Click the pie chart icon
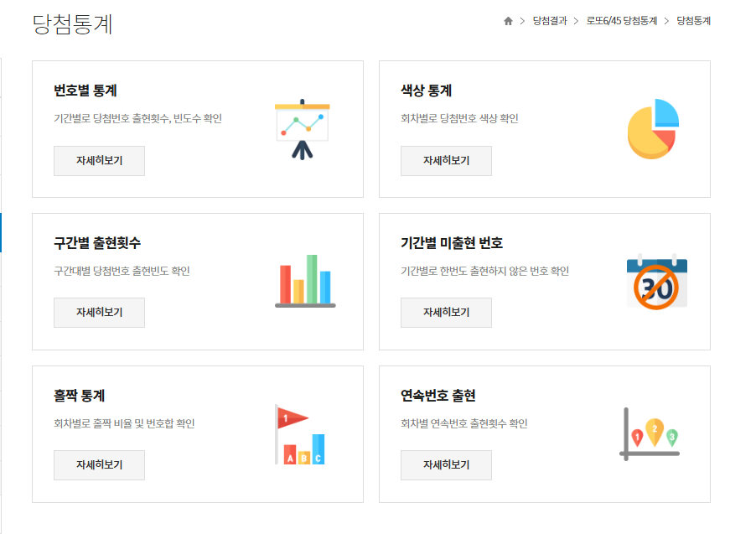 (653, 129)
